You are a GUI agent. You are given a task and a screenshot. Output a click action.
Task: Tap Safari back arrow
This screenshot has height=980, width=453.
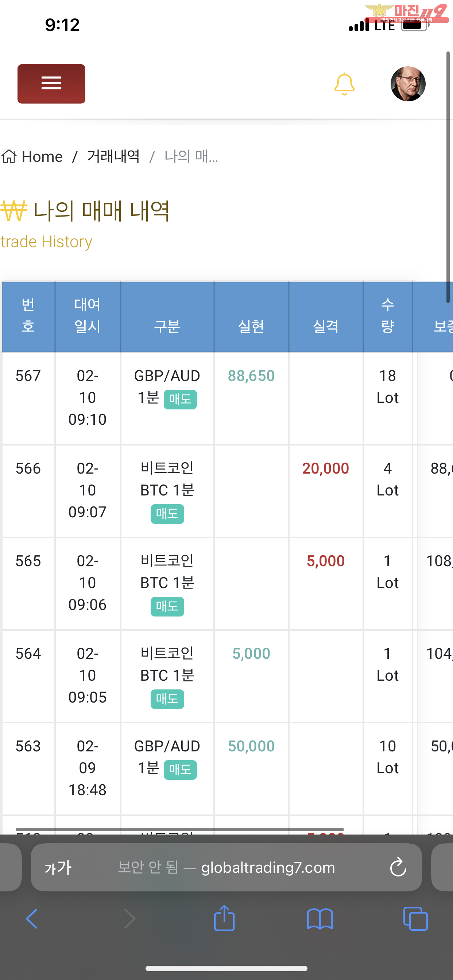tap(32, 919)
